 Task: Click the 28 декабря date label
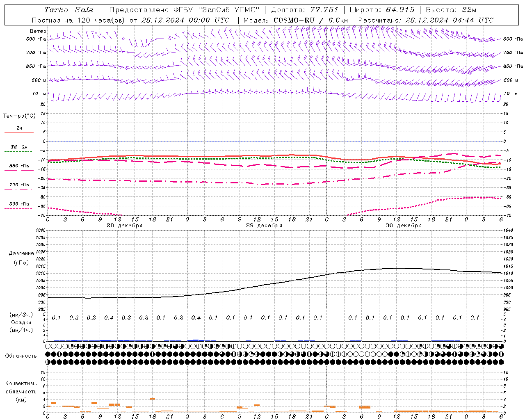(125, 226)
